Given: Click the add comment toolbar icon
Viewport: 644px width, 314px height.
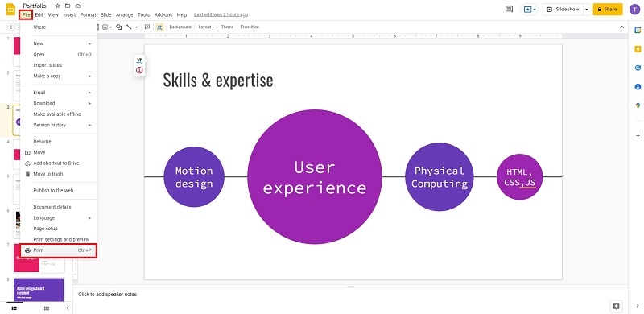Looking at the screenshot, I should tap(147, 27).
